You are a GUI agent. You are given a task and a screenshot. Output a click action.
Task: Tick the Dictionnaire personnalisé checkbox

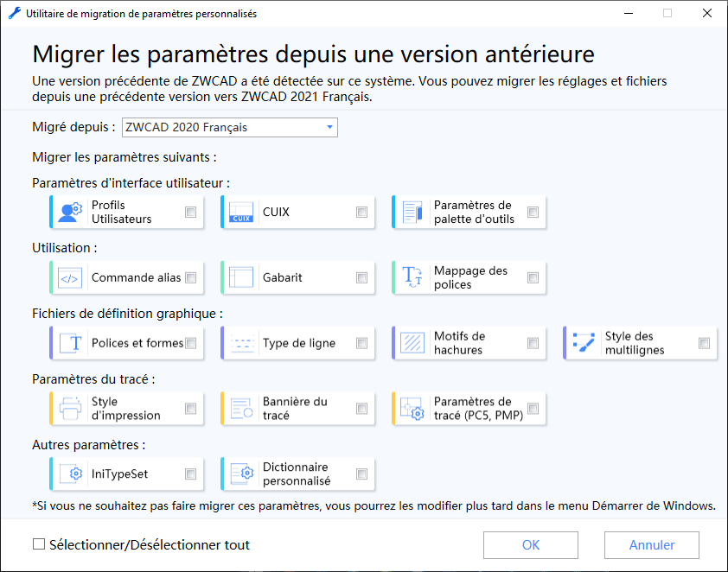point(361,473)
